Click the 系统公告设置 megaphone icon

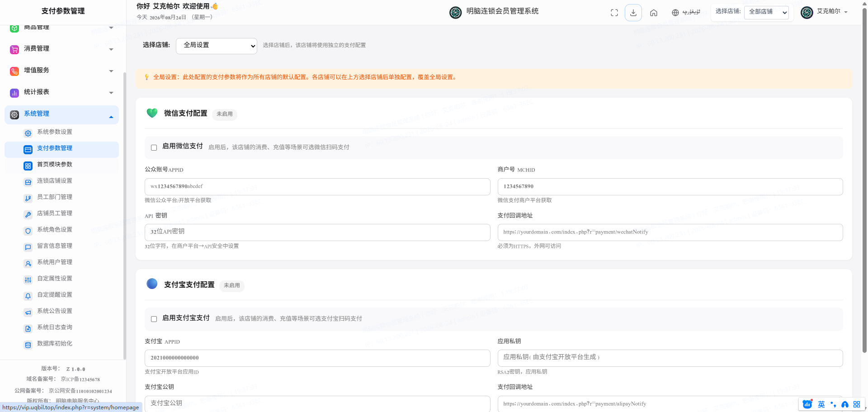click(28, 312)
